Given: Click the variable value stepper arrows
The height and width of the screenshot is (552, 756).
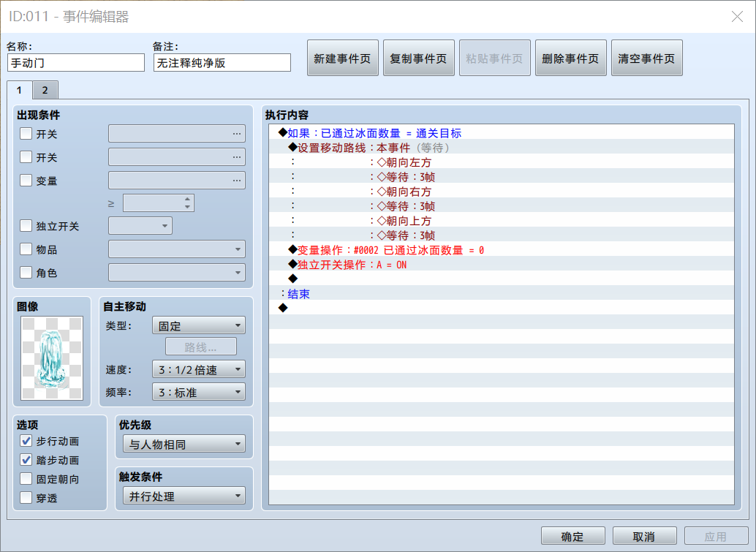Looking at the screenshot, I should [188, 203].
